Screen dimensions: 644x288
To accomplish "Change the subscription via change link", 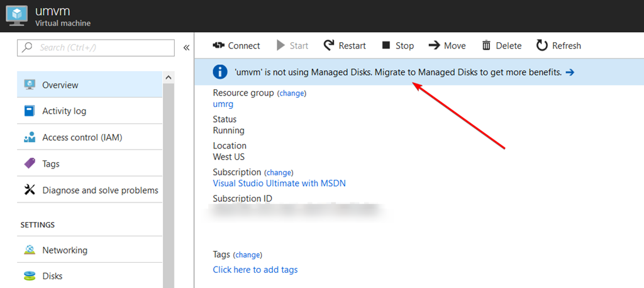I will [279, 172].
